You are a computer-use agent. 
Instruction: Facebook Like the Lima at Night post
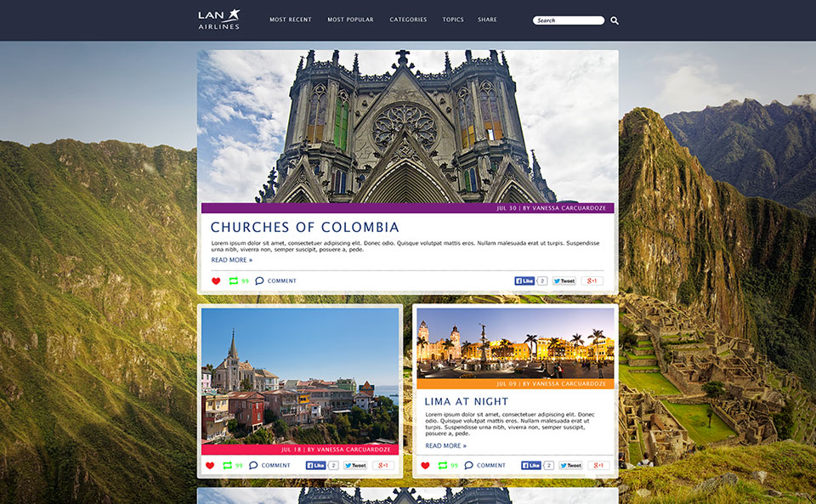tap(530, 466)
